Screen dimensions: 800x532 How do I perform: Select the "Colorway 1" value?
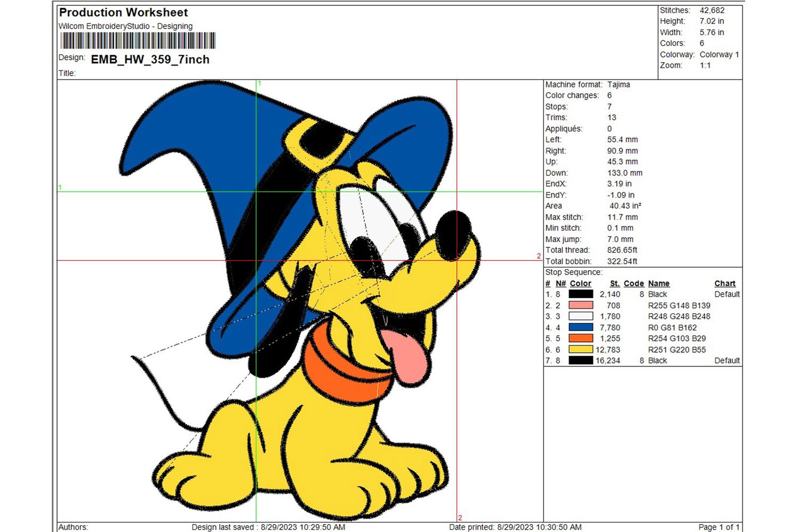click(x=719, y=54)
